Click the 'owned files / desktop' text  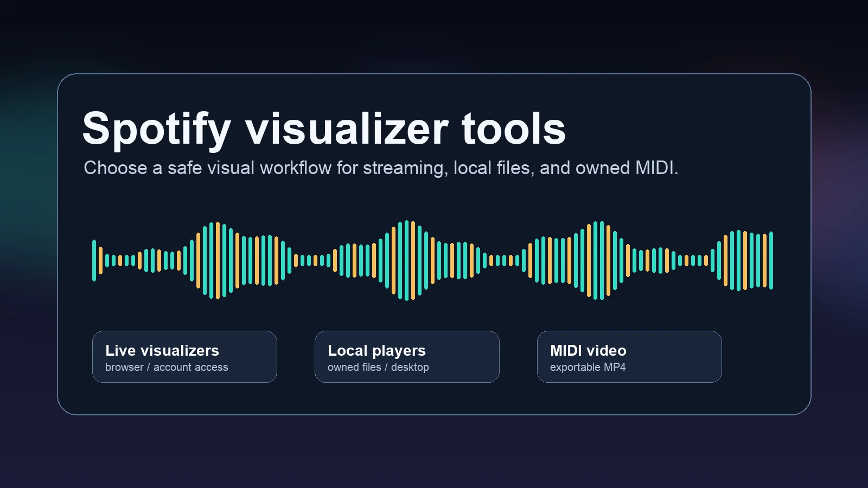378,367
